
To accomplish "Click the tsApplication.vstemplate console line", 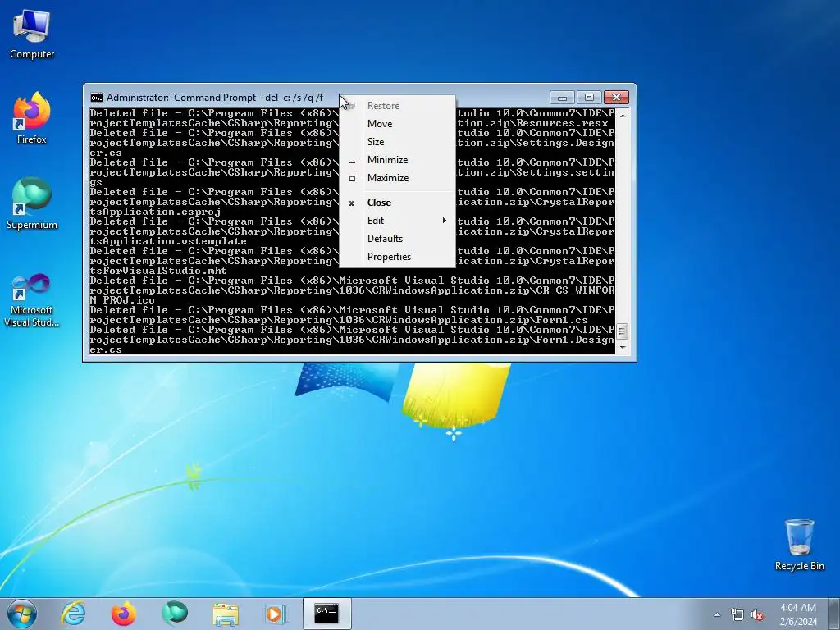I will tap(167, 241).
